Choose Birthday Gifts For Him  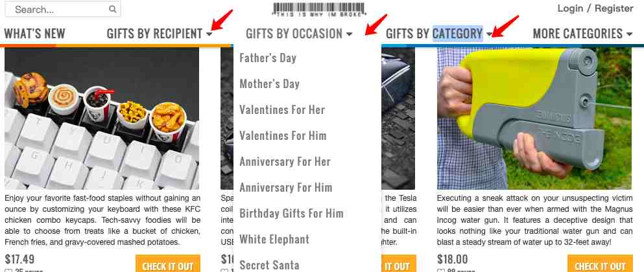[291, 213]
